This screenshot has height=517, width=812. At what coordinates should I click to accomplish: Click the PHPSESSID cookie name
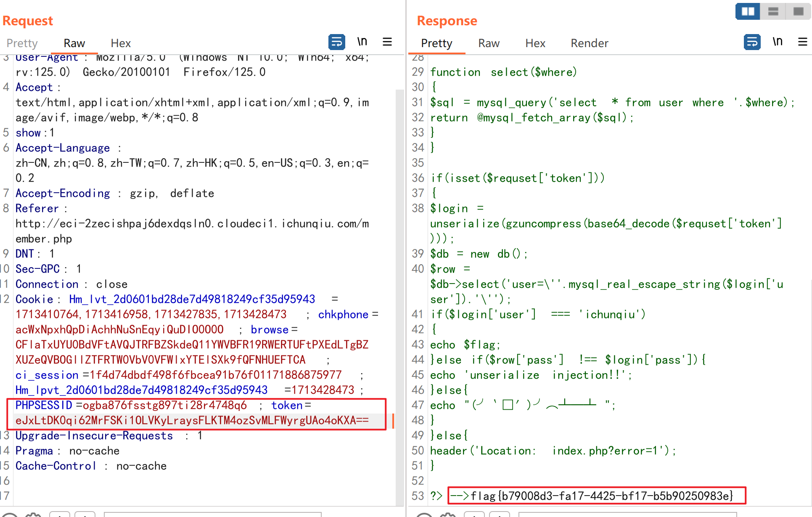(44, 405)
